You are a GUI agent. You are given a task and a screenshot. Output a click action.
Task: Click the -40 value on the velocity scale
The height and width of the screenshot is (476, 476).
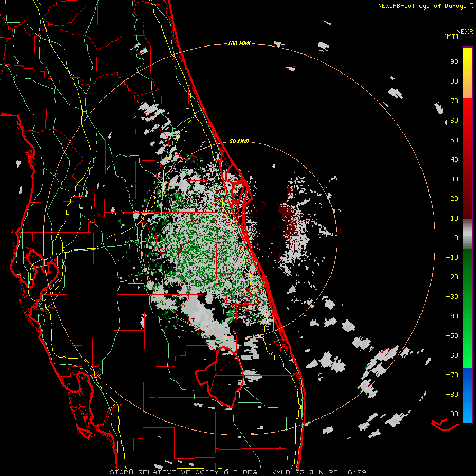click(x=452, y=316)
